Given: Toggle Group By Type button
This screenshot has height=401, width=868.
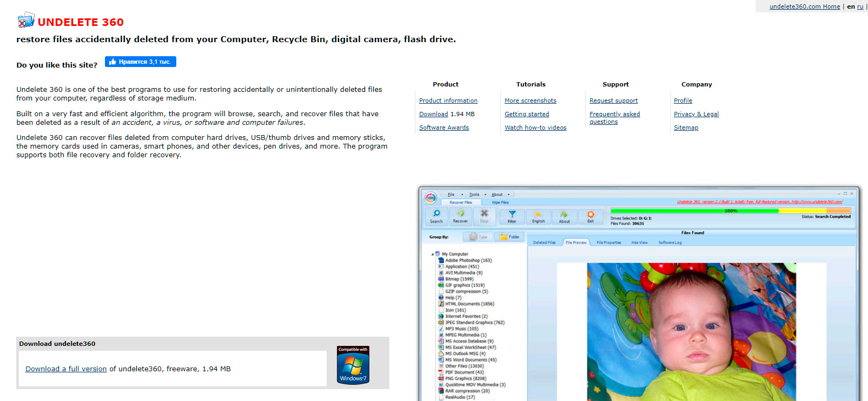Looking at the screenshot, I should (478, 237).
